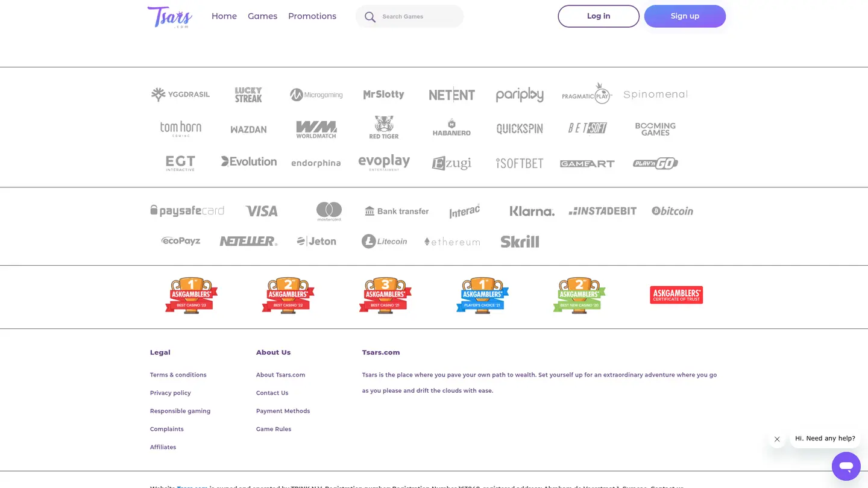The image size is (868, 488).
Task: Click the Mastercard payment logo
Action: 329,211
